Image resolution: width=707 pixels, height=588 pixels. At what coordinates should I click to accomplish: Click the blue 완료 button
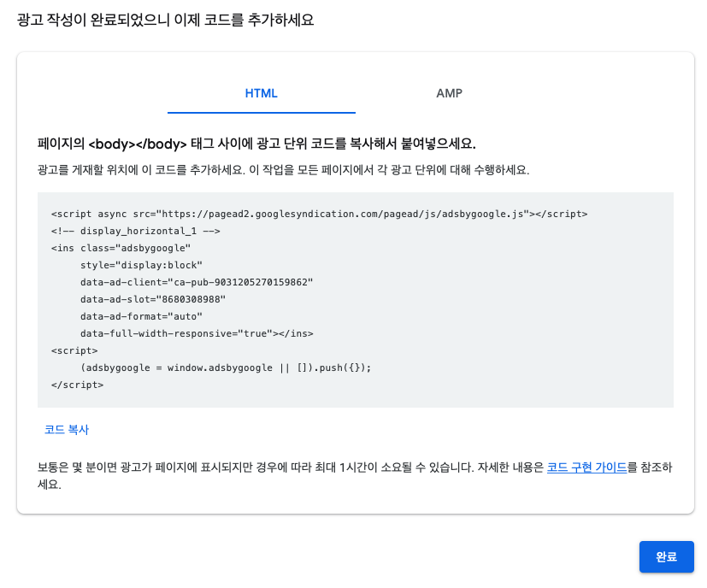[667, 557]
